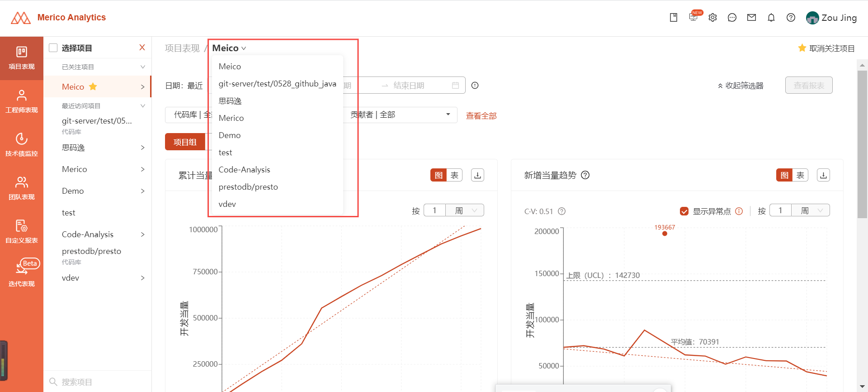Click the 搜索项目 search field

coord(97,382)
